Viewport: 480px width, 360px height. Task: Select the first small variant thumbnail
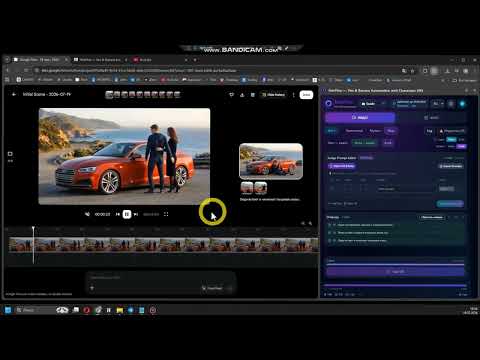pos(247,188)
